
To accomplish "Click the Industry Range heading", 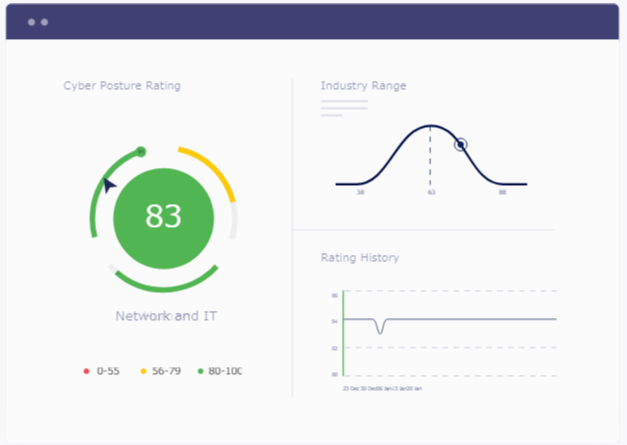I will (363, 86).
